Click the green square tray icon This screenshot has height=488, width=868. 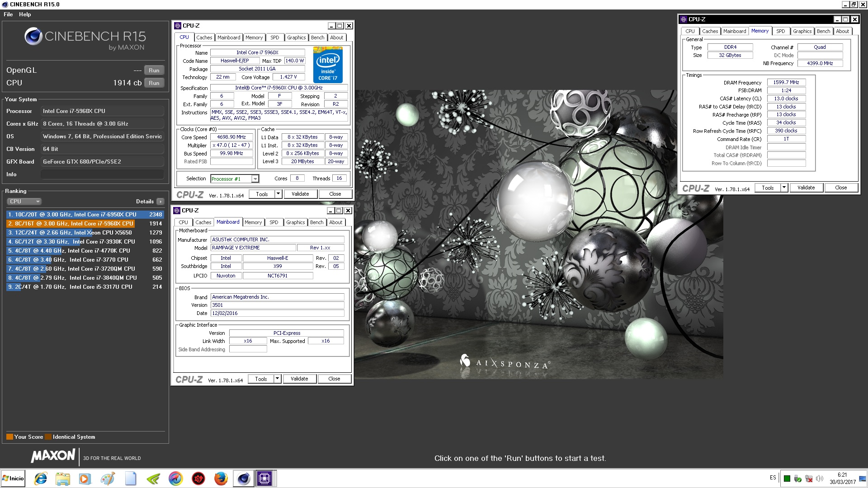click(x=787, y=479)
